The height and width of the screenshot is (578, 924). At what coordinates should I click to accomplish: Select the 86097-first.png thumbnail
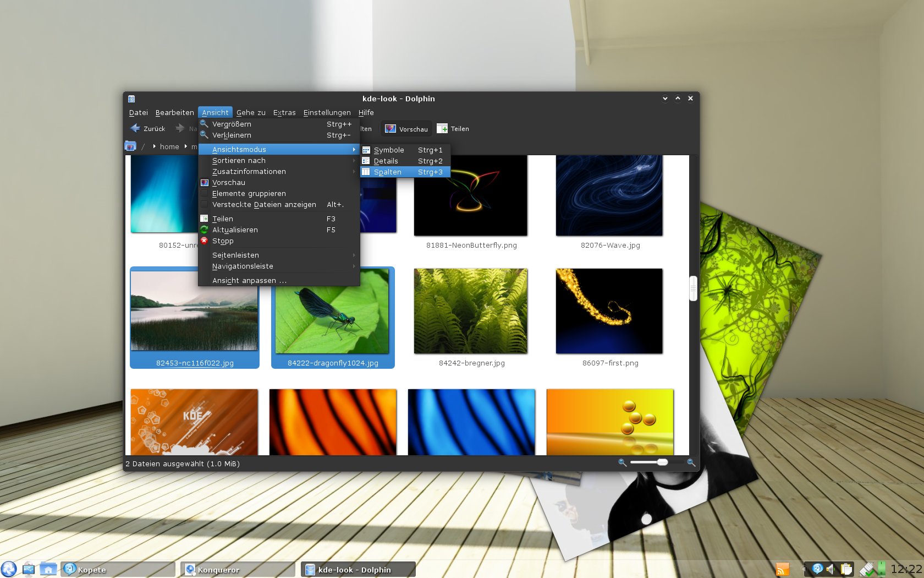click(609, 311)
